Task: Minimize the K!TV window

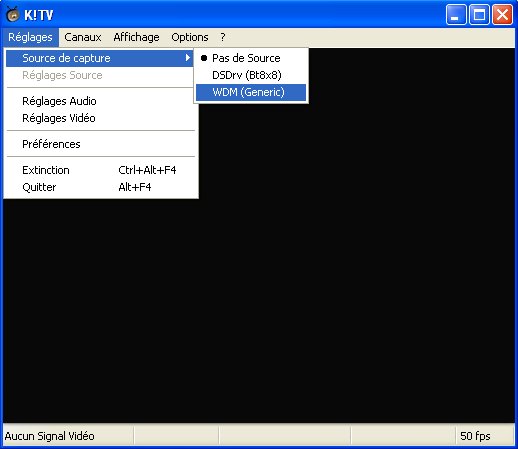Action: pos(456,15)
